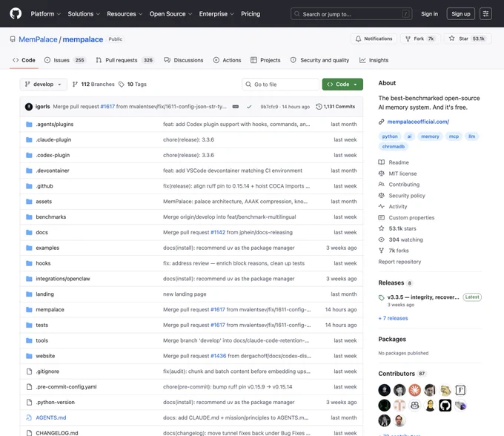504x436 pixels.
Task: Open the .claude-plugin folder
Action: [x=53, y=139]
